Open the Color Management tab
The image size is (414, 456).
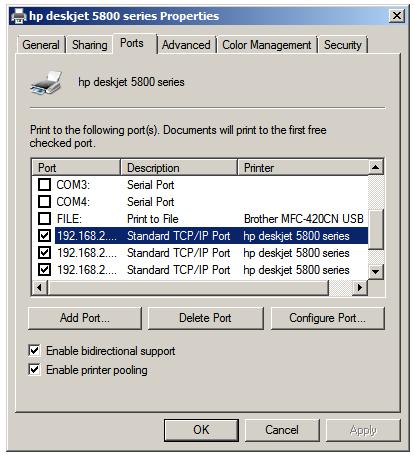pyautogui.click(x=266, y=45)
